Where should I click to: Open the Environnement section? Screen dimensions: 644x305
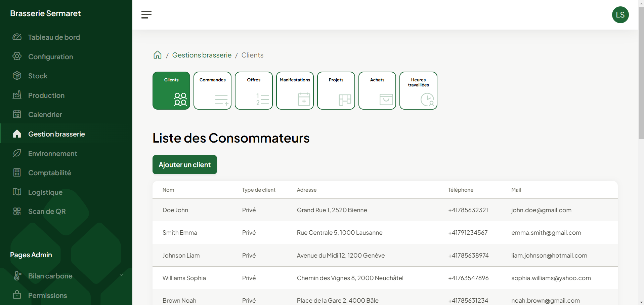point(52,153)
